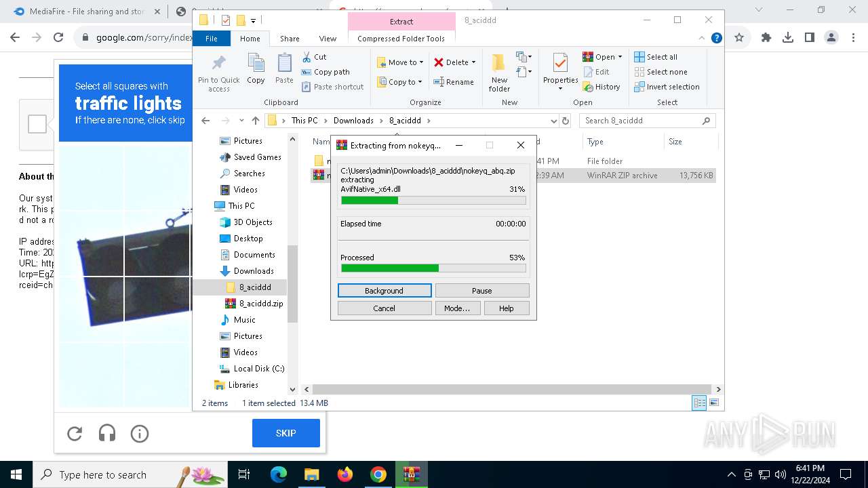Image resolution: width=868 pixels, height=488 pixels.
Task: Open Firefox from the taskbar
Action: 345,474
